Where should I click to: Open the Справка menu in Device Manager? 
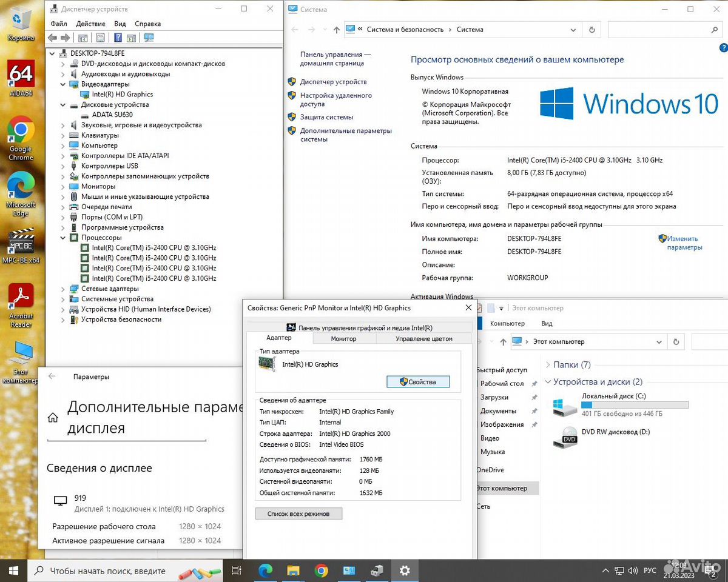148,24
